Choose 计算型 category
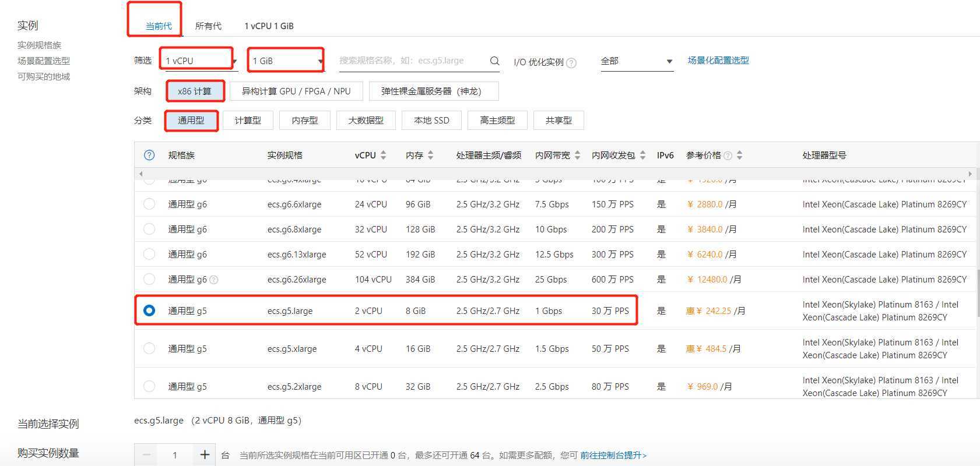 (248, 121)
